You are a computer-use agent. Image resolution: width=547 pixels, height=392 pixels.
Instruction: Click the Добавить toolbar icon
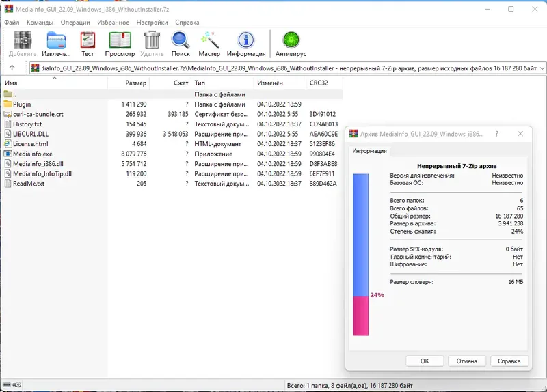(23, 40)
